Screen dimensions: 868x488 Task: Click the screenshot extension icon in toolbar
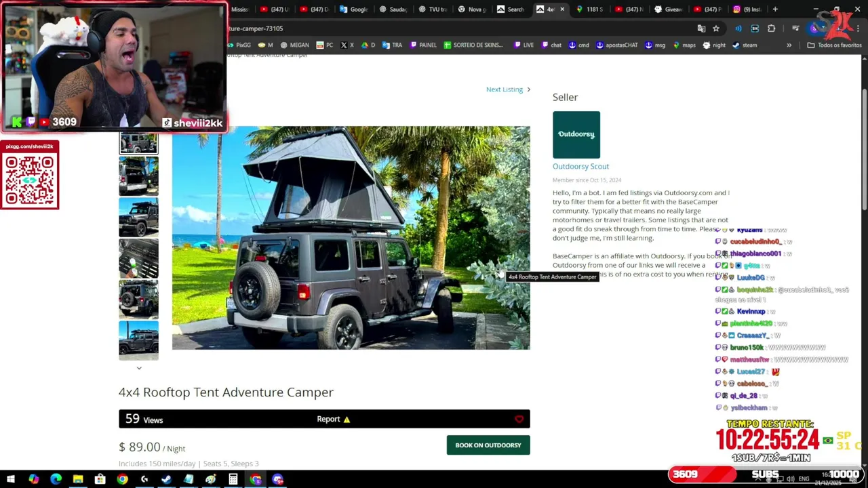point(755,28)
